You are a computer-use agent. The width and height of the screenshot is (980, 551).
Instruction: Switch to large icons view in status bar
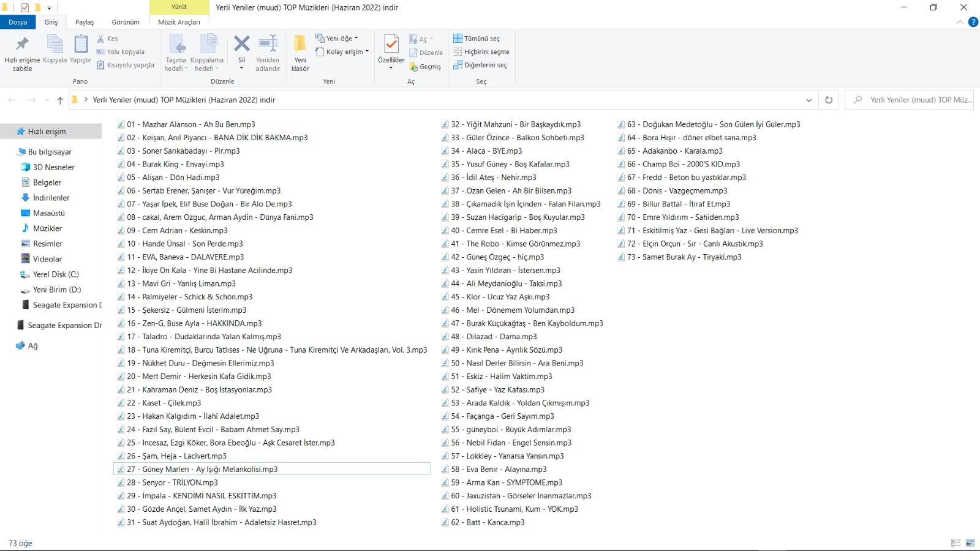coord(970,543)
